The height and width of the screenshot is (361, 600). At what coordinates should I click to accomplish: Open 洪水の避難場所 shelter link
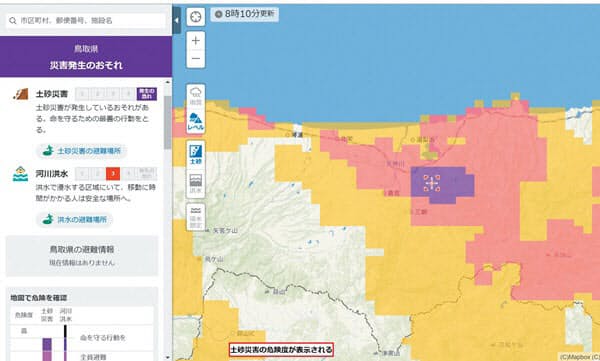(75, 220)
